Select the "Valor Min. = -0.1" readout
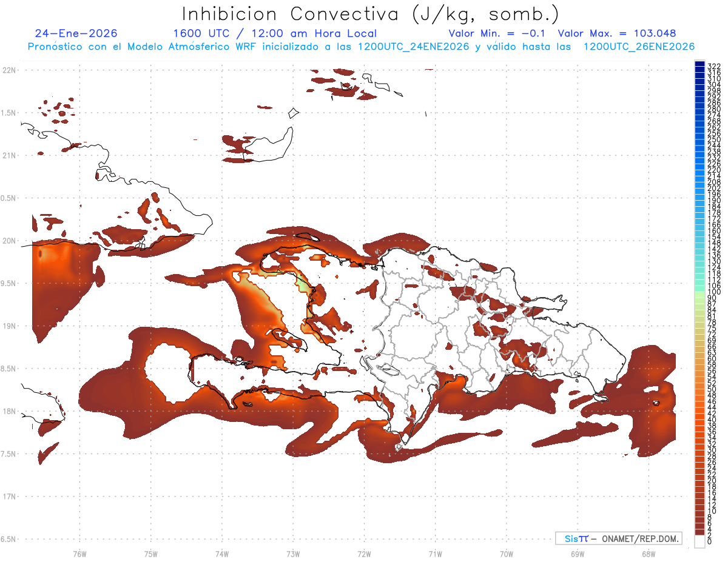This screenshot has width=728, height=562. click(497, 33)
